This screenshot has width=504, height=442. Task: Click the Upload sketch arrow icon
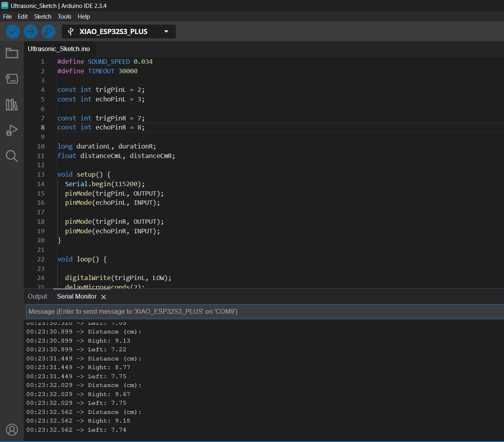(30, 31)
